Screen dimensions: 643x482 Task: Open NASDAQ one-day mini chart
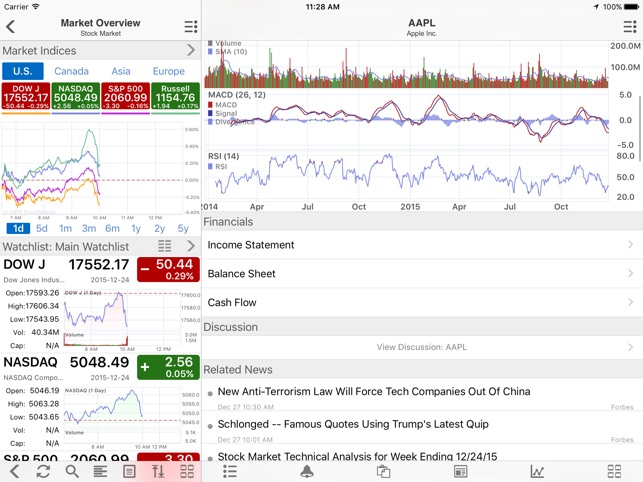pos(132,418)
